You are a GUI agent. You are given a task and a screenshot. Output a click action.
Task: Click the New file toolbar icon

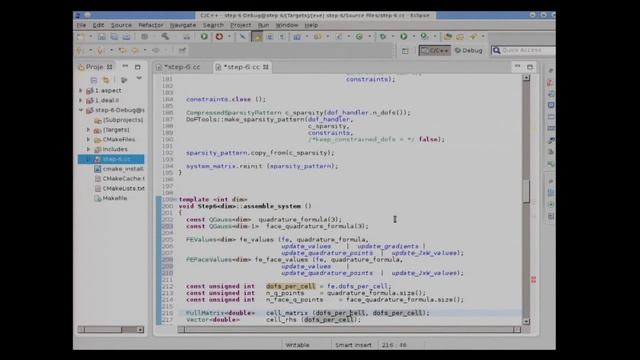(x=81, y=37)
